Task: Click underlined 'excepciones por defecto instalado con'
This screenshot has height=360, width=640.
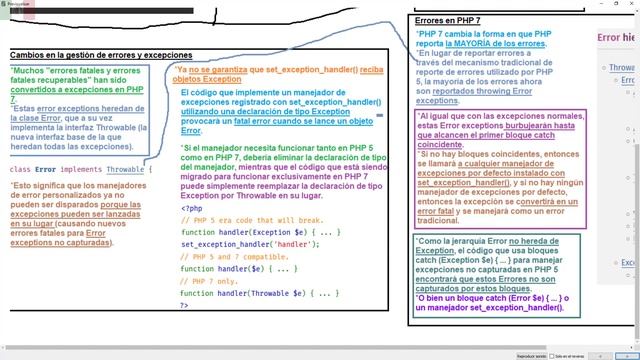Action: click(x=491, y=173)
